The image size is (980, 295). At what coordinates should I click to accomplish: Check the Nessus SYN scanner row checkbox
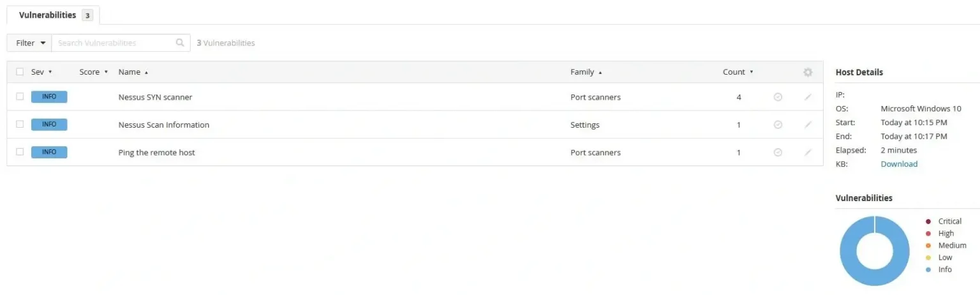tap(20, 97)
